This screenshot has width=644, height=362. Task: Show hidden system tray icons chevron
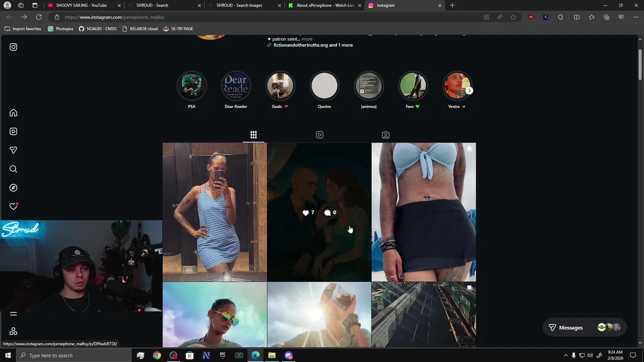pyautogui.click(x=566, y=355)
